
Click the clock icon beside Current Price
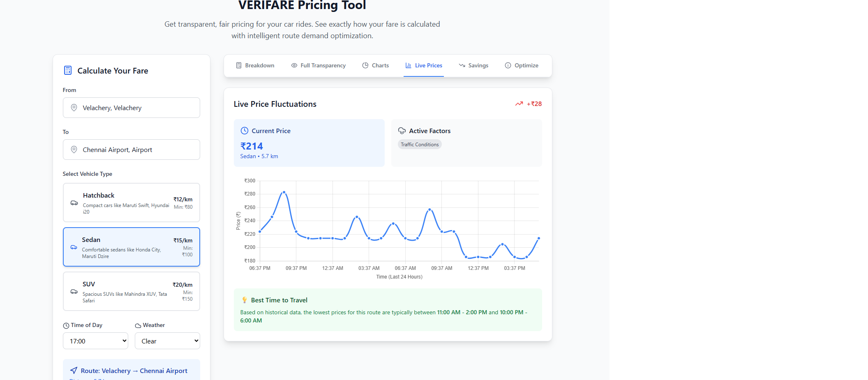coord(245,131)
